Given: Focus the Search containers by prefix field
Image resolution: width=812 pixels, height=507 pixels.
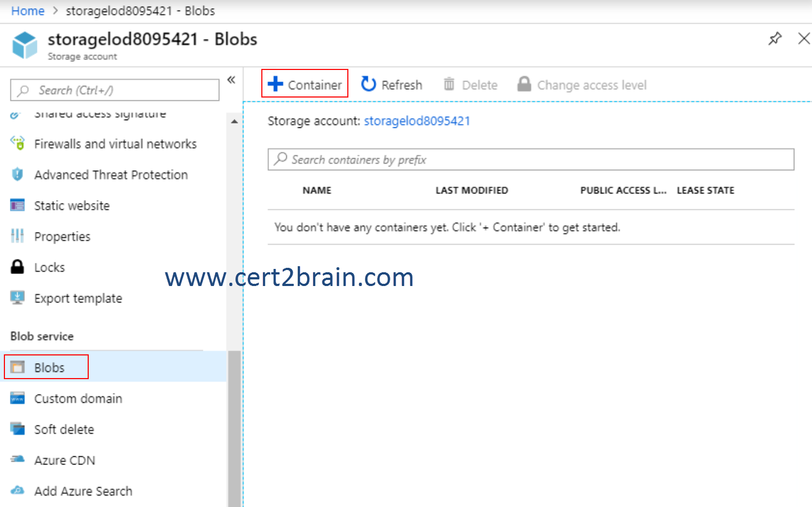Looking at the screenshot, I should 531,159.
